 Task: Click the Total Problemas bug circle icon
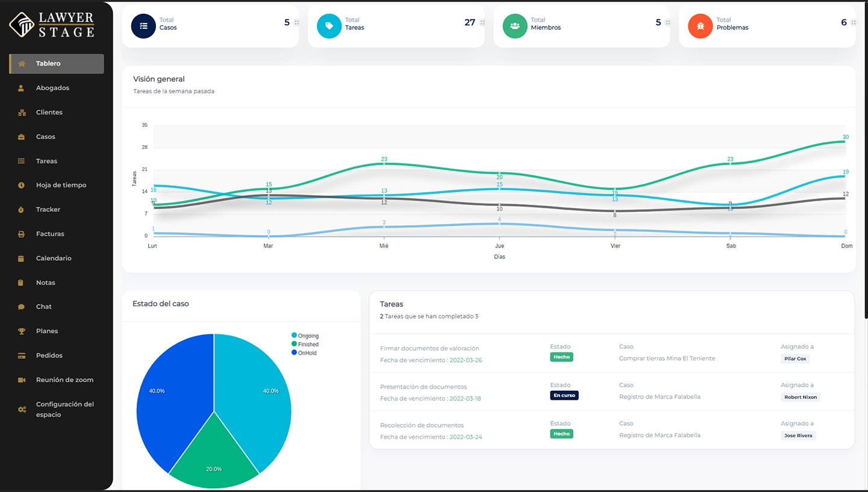tap(700, 26)
